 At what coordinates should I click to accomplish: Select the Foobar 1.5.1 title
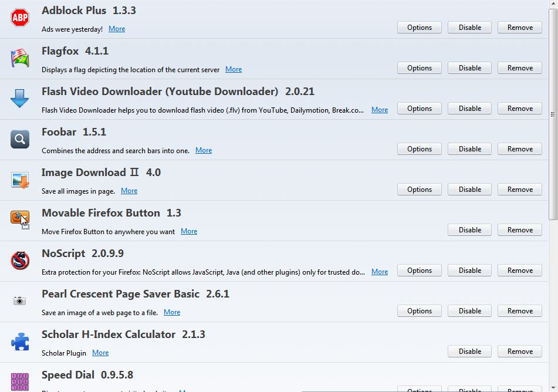click(x=74, y=132)
